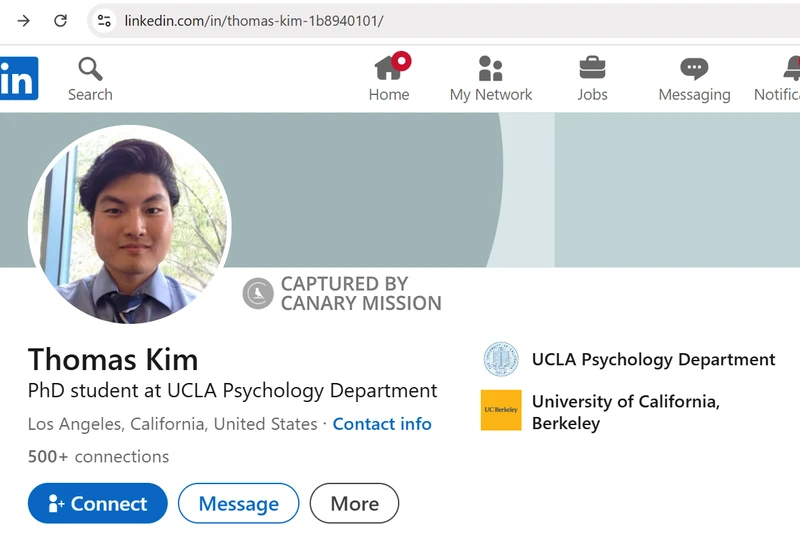This screenshot has width=800, height=550.
Task: Open Messaging tab
Action: (694, 79)
